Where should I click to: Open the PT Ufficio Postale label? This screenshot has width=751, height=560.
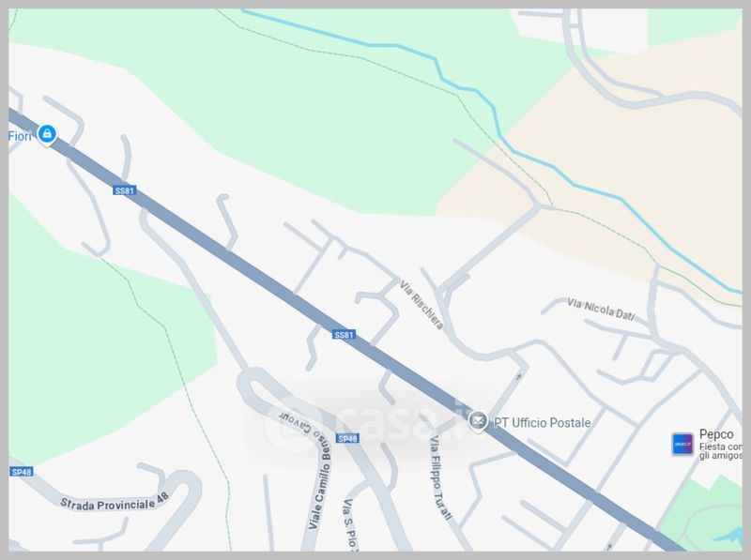542,423
